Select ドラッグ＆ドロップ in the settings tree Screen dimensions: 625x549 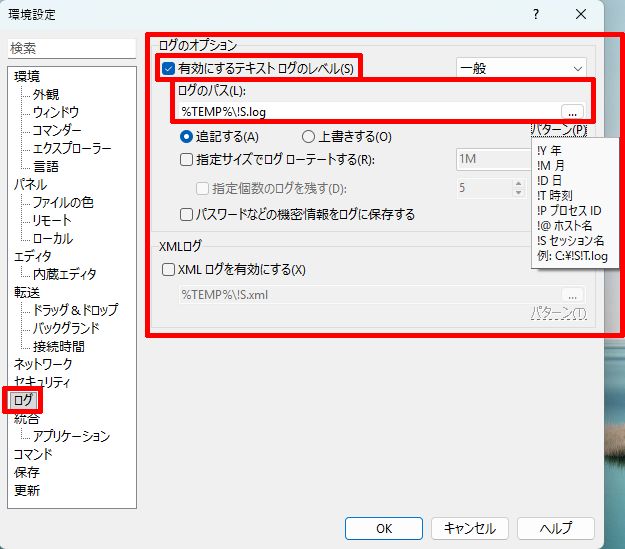[75, 310]
